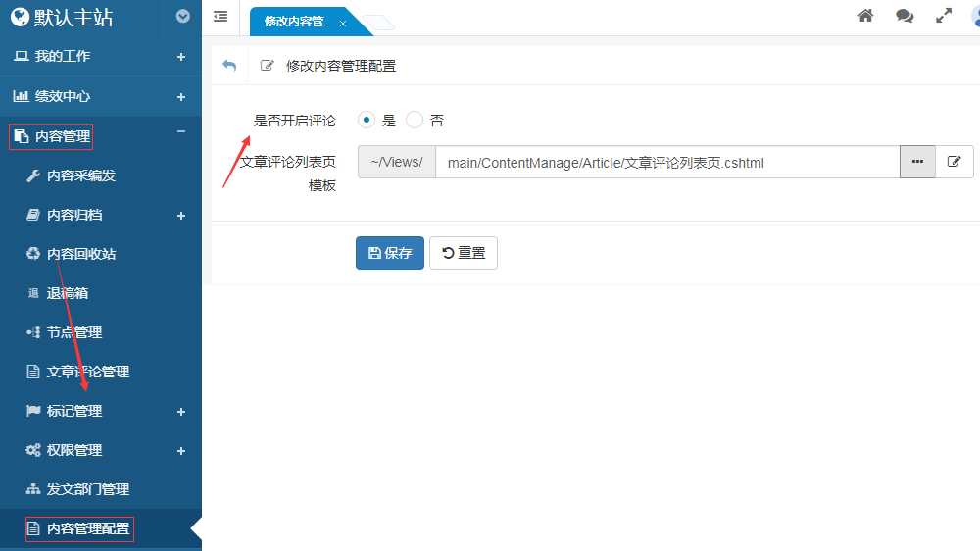Click the user avatar icon

974,16
